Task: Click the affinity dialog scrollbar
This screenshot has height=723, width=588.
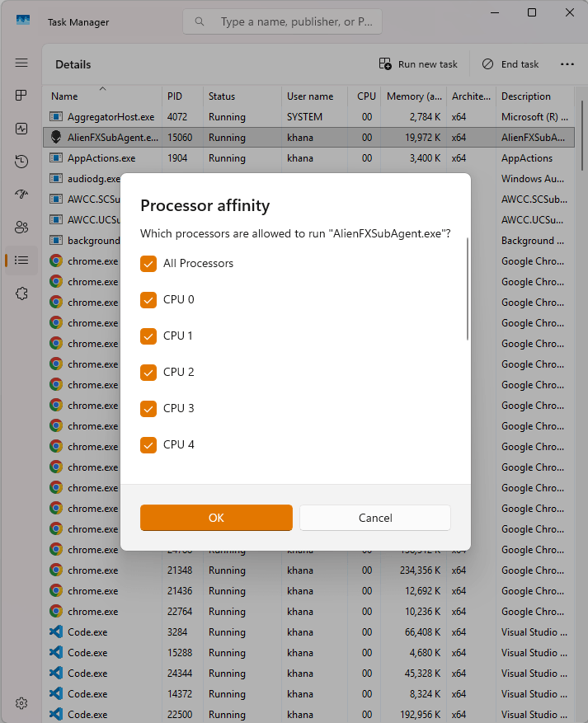Action: pos(467,289)
